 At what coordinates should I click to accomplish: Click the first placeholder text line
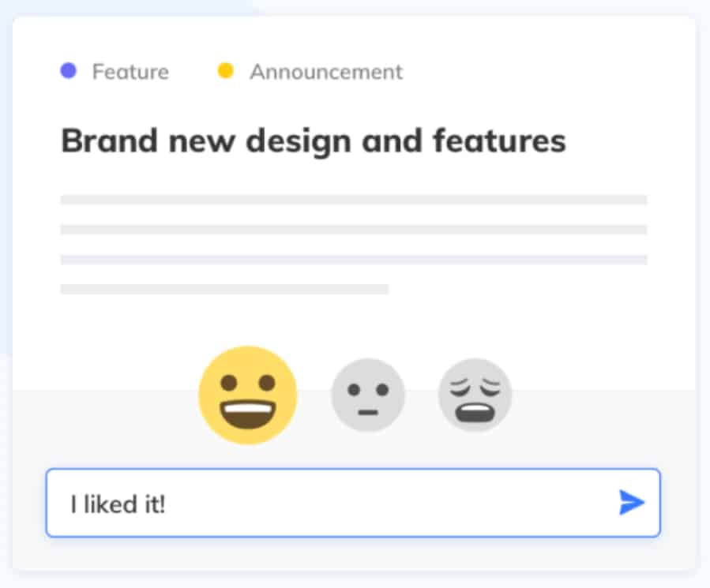click(x=354, y=200)
